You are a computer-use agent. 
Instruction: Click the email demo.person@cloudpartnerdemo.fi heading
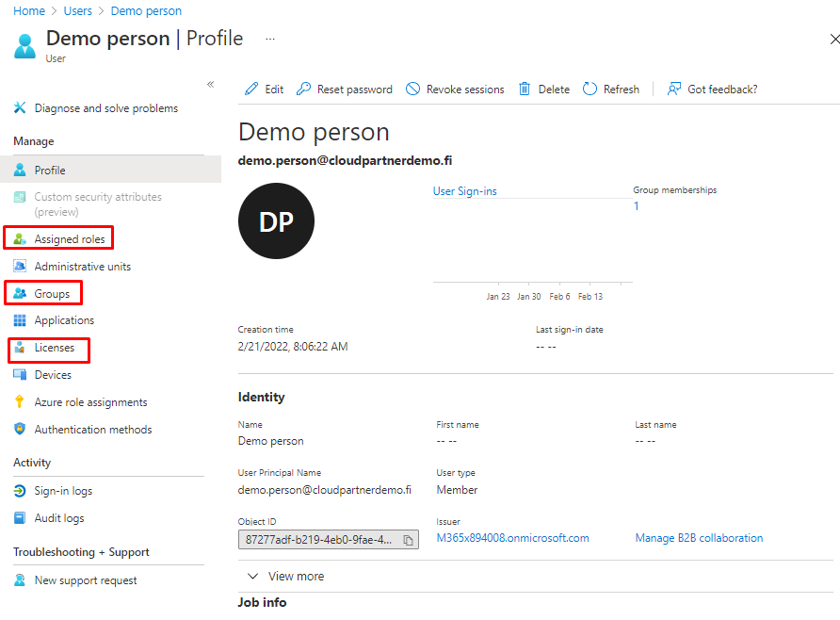coord(345,160)
